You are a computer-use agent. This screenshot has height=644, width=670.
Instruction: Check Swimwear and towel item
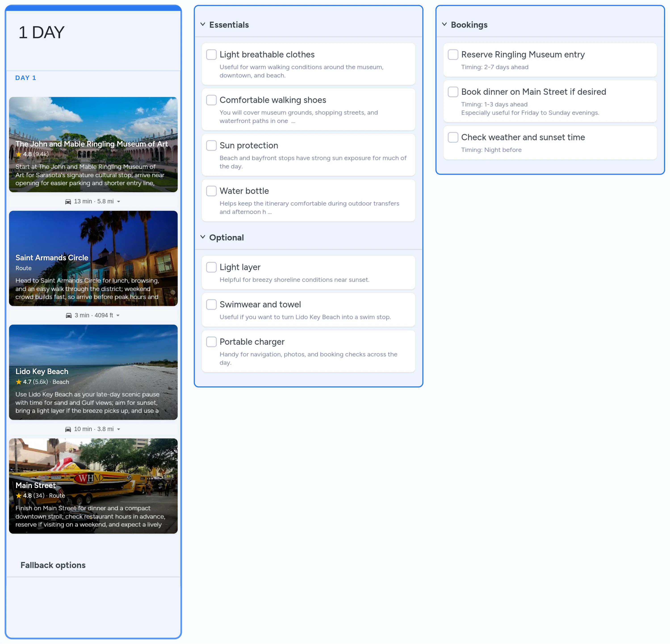click(211, 304)
